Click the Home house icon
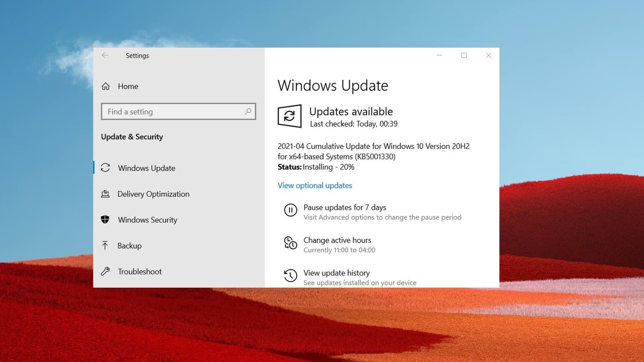644x362 pixels. tap(105, 86)
